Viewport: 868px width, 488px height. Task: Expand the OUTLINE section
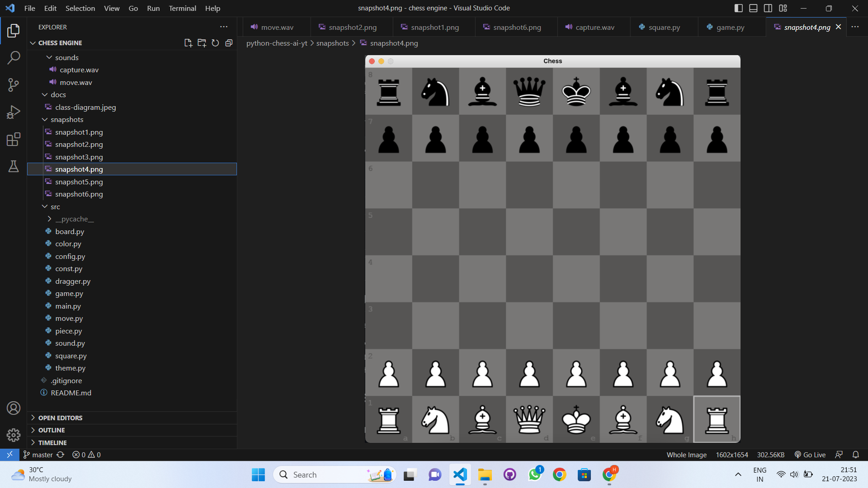52,430
